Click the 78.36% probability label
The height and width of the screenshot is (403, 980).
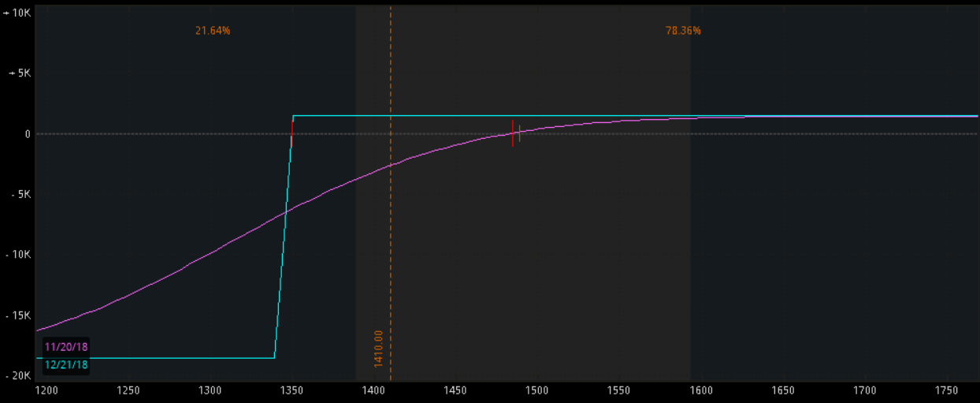(683, 31)
